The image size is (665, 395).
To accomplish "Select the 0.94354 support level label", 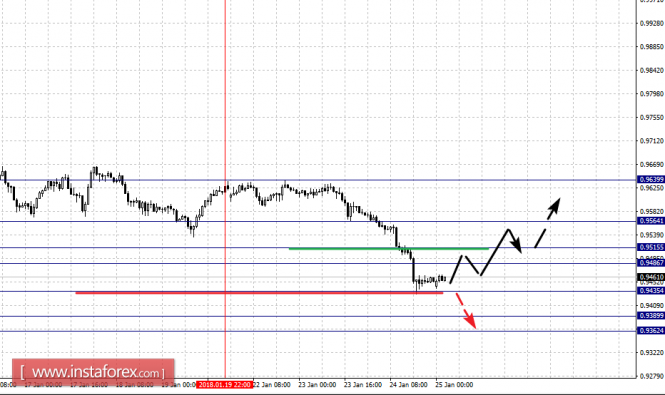I will tap(651, 291).
